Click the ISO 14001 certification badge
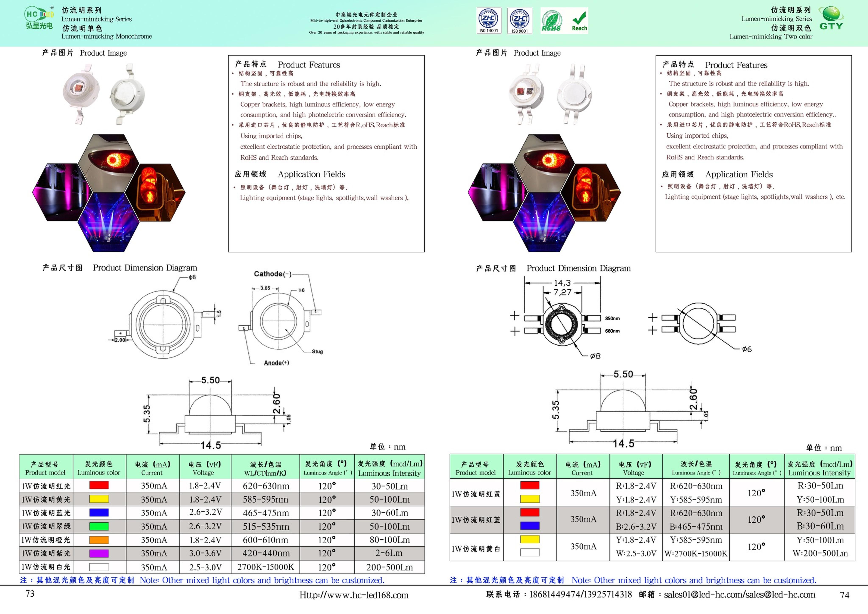The height and width of the screenshot is (614, 868). coord(489,21)
